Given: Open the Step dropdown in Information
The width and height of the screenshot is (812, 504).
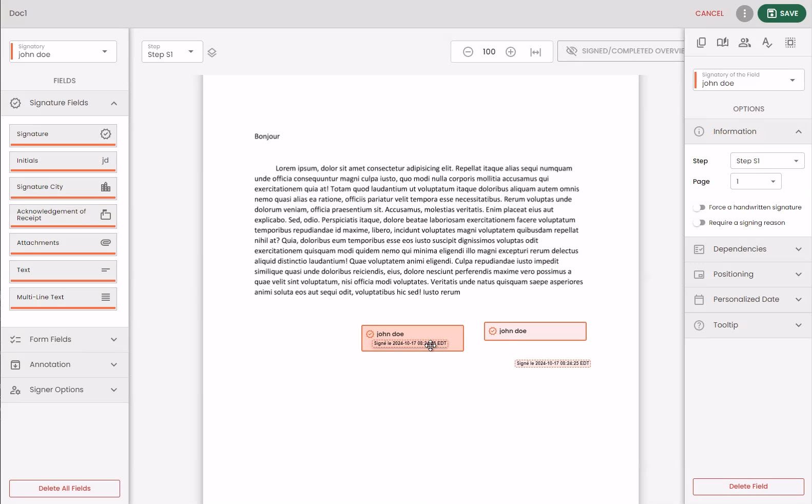Looking at the screenshot, I should click(x=767, y=161).
